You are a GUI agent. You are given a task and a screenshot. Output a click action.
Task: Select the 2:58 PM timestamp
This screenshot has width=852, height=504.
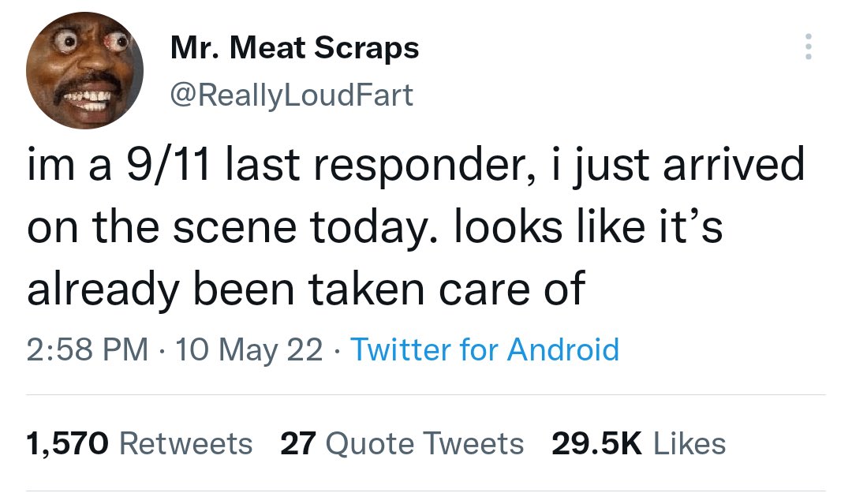pos(88,349)
